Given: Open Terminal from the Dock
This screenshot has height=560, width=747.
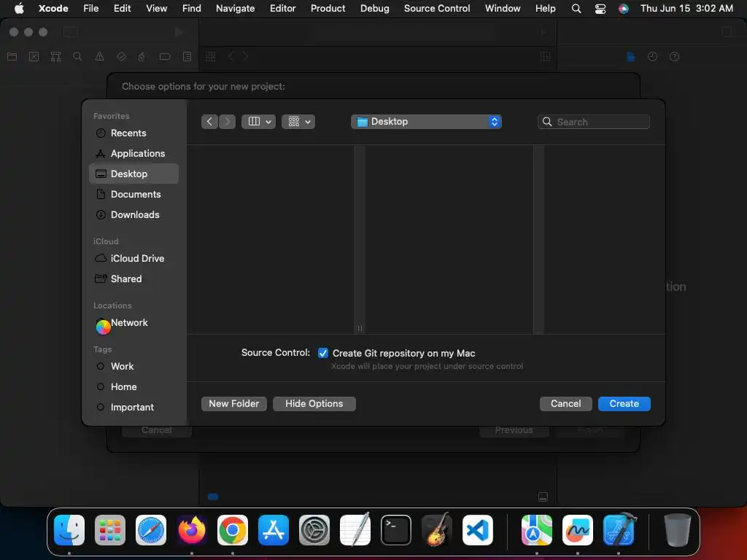Looking at the screenshot, I should (396, 530).
